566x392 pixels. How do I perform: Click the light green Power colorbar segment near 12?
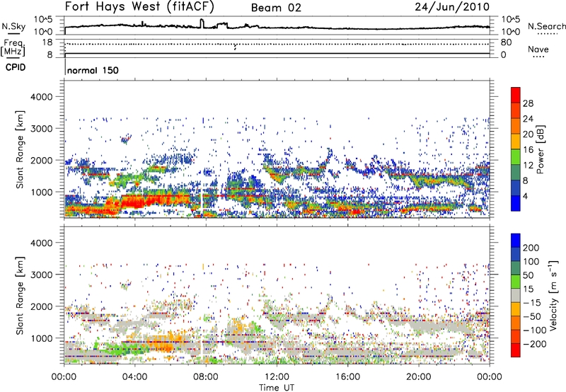coord(516,157)
